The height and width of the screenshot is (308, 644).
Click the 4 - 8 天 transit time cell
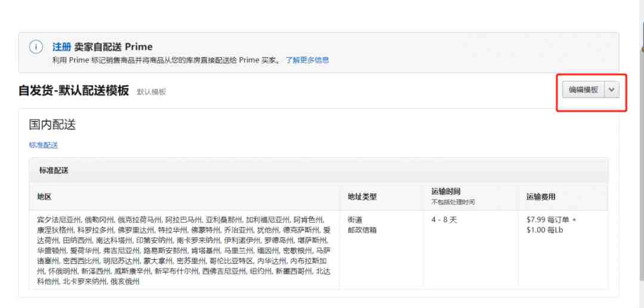(444, 220)
